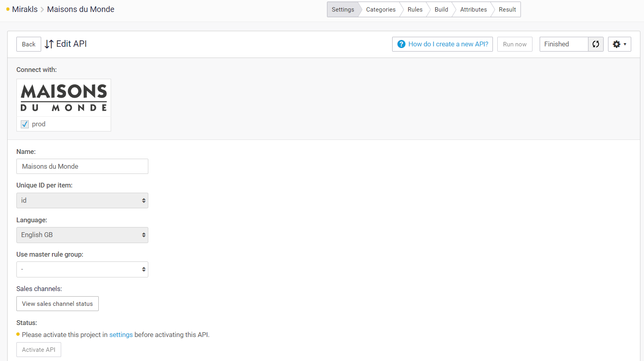Click the Edit API up-down arrows icon
Viewport: 644px width, 361px height.
pos(49,44)
